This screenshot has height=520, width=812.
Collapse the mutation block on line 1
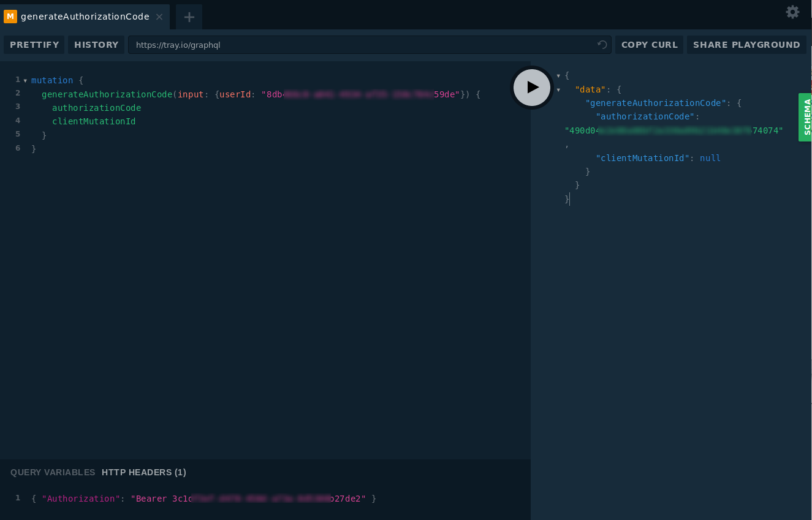[x=25, y=81]
